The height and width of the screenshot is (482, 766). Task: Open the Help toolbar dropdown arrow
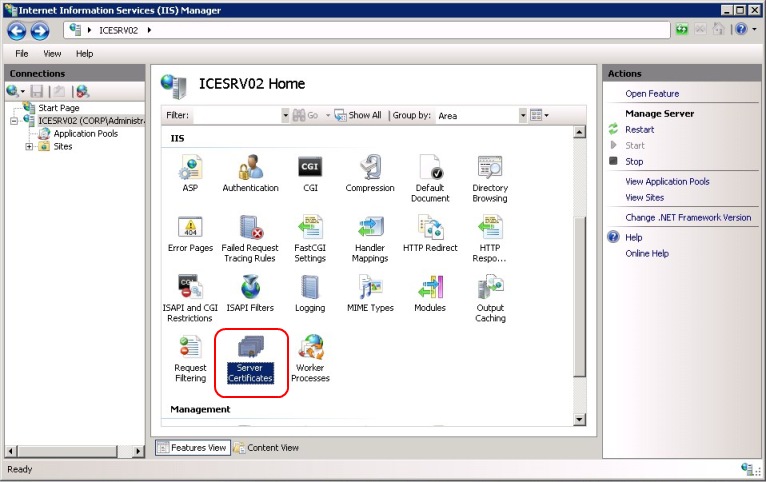point(754,30)
